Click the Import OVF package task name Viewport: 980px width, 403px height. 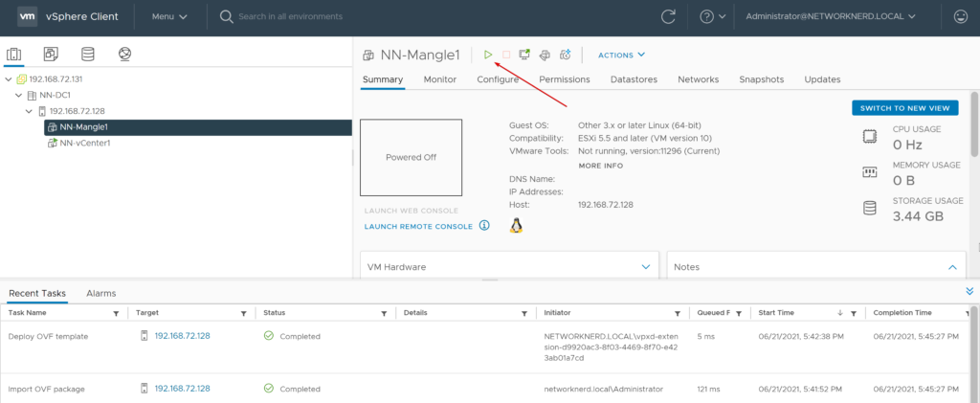(46, 389)
